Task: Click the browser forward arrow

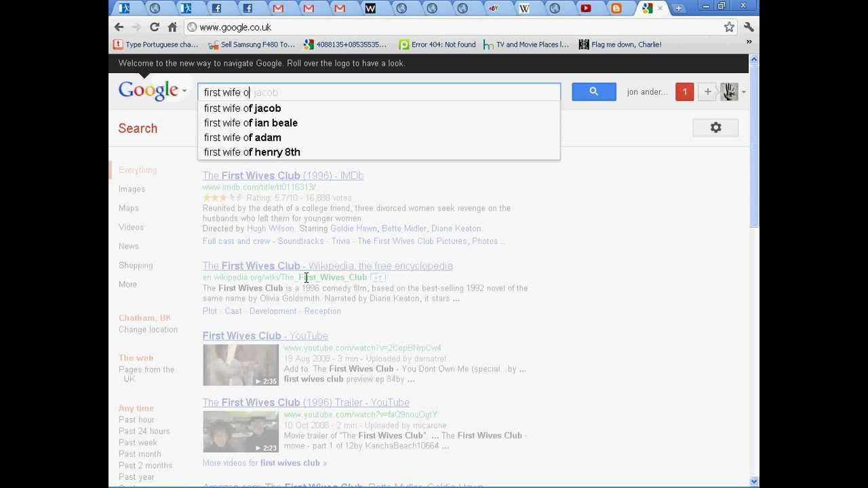Action: click(136, 27)
